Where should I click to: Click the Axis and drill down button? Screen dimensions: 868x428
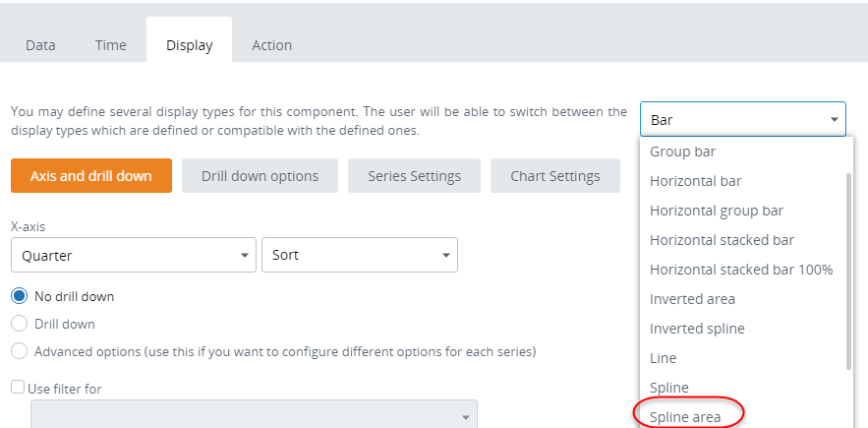click(x=91, y=176)
